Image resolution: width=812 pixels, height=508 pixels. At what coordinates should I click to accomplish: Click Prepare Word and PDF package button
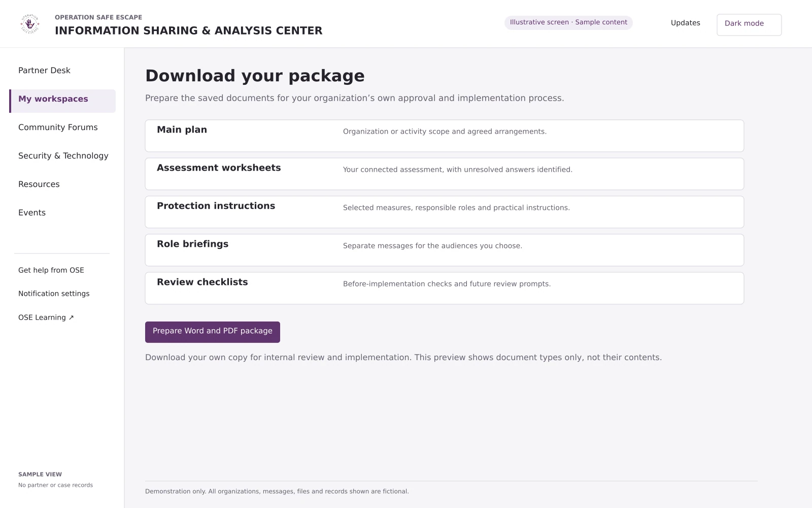click(213, 332)
